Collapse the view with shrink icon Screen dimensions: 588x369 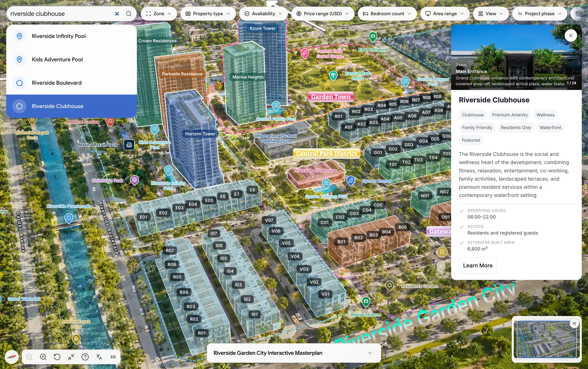tap(71, 357)
